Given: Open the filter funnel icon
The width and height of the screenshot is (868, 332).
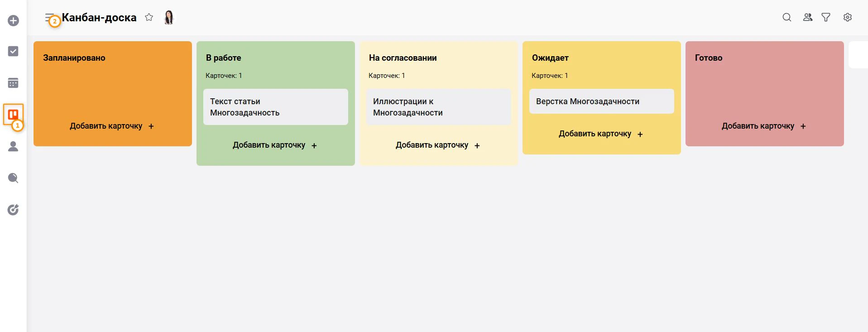Looking at the screenshot, I should [x=826, y=17].
